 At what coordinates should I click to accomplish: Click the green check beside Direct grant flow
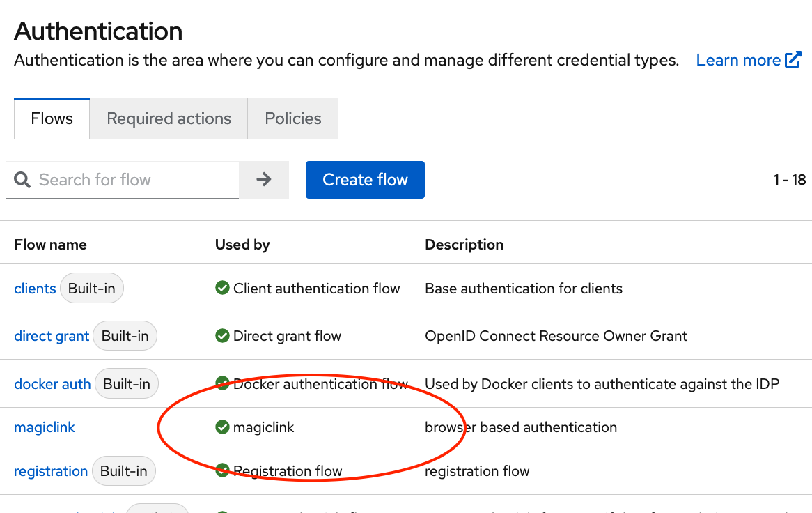click(222, 335)
